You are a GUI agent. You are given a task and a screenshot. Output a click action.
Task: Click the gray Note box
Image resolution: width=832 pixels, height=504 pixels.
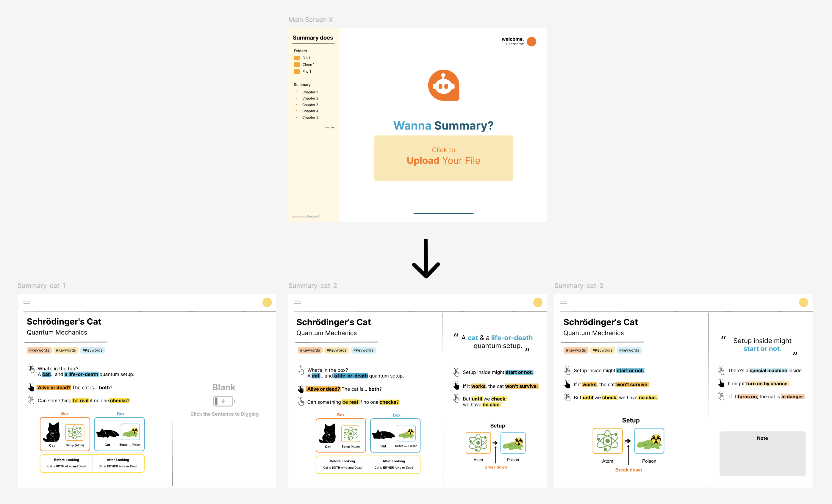pos(762,453)
